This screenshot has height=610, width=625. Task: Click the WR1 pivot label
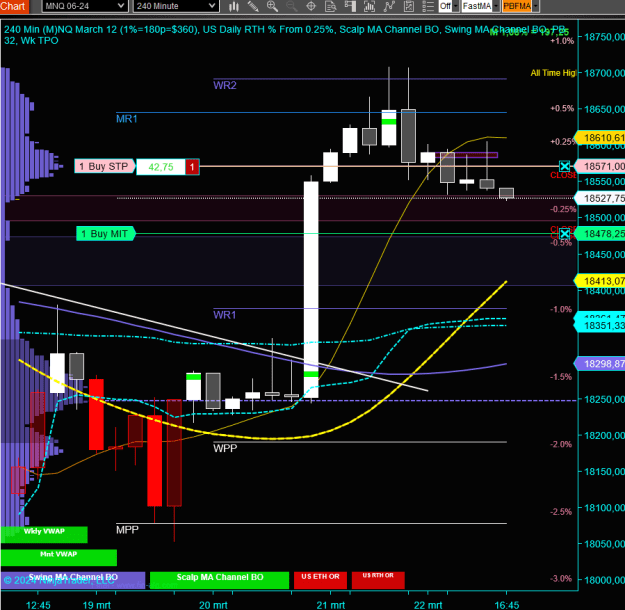(224, 315)
